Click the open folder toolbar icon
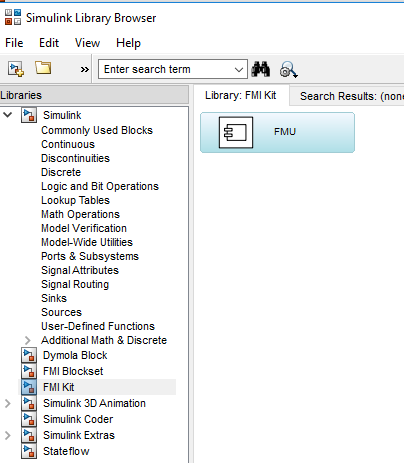The height and width of the screenshot is (463, 404). click(43, 68)
